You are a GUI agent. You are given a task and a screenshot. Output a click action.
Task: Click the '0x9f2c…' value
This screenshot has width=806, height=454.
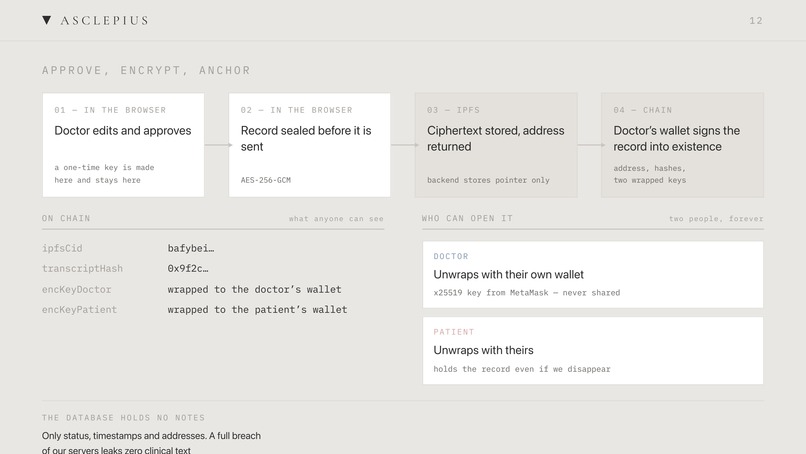click(188, 268)
